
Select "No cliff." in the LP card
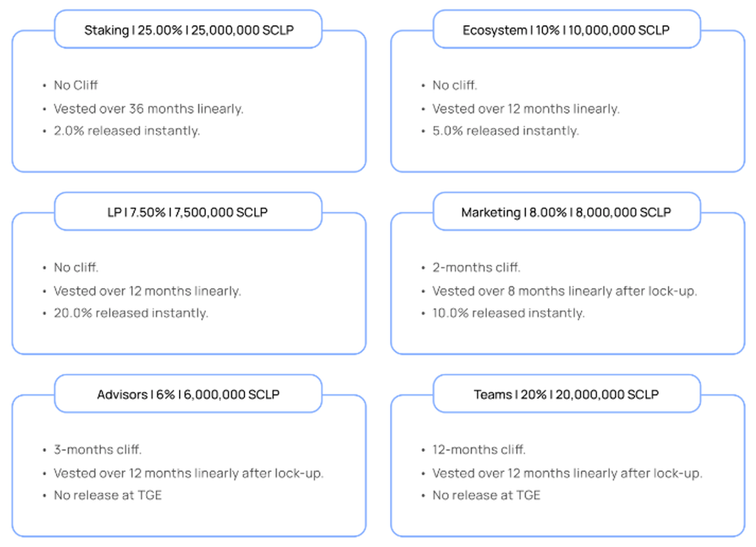(76, 267)
